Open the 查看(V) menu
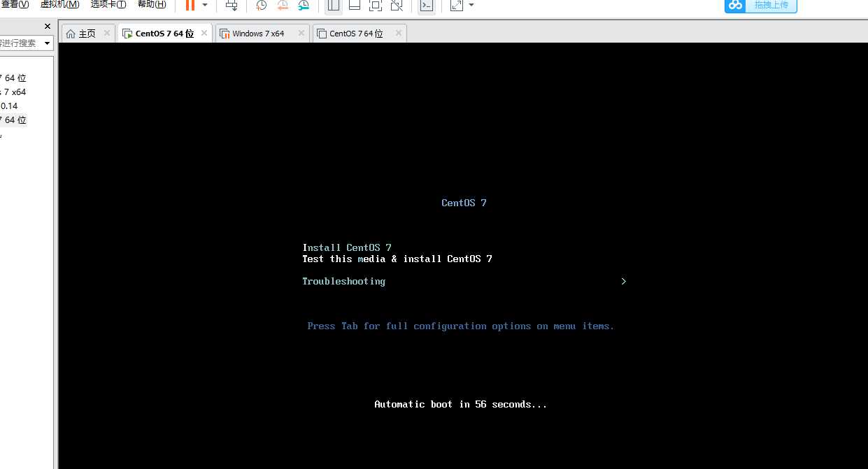868x469 pixels. pyautogui.click(x=15, y=4)
